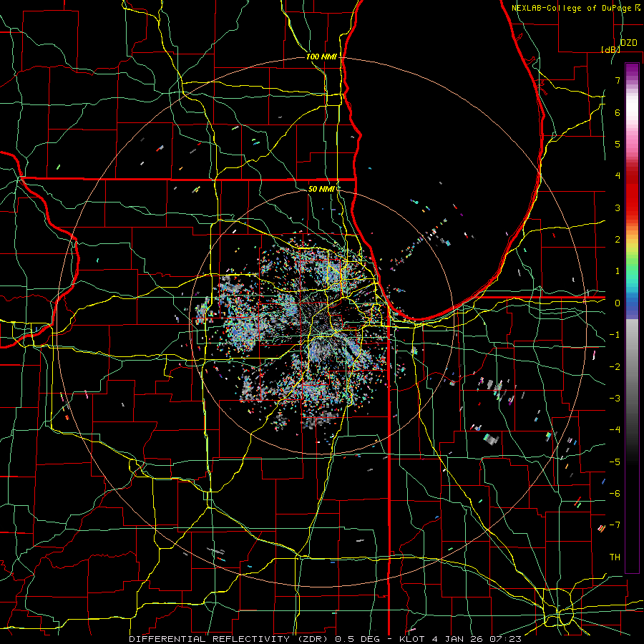Click the 100 NMI range ring label
Viewport: 644px width, 644px height.
coord(321,57)
